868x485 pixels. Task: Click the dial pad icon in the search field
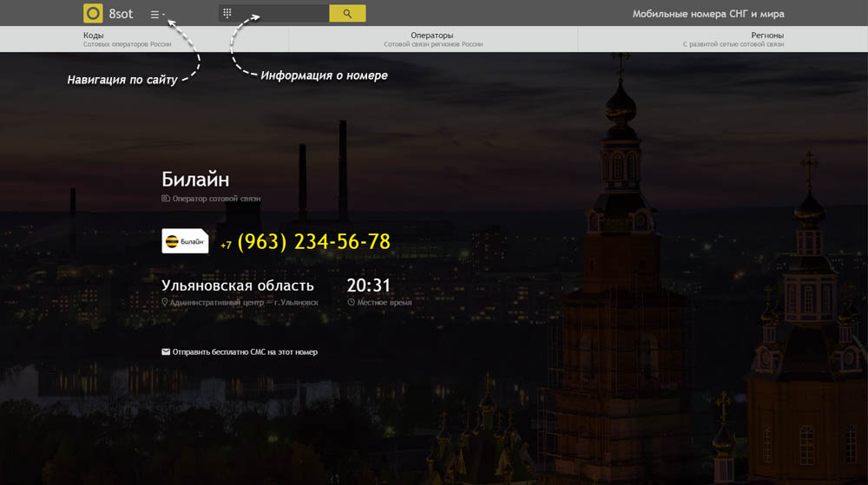[227, 13]
